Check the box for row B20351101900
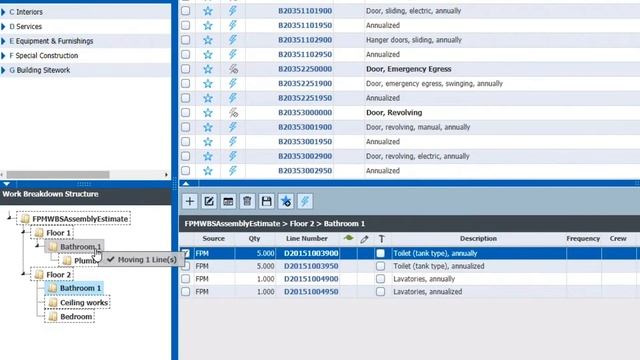This screenshot has width=640, height=360. (x=185, y=11)
